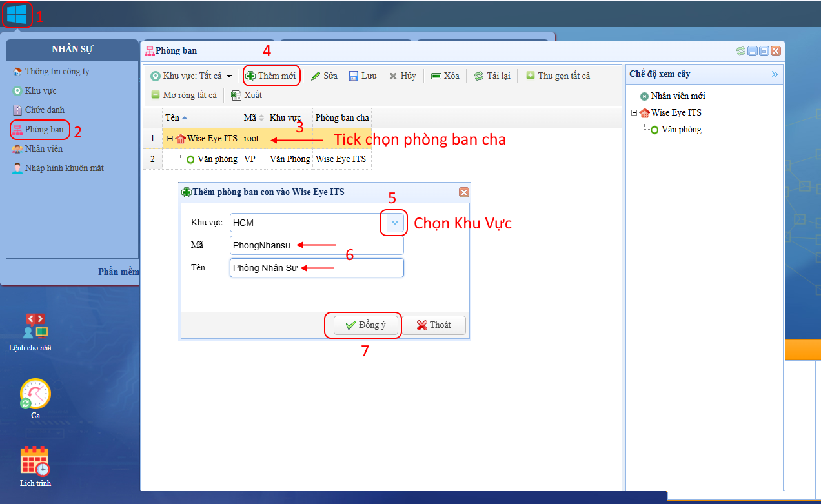Open the Khu vực combo box arrow
Viewport: 821px width, 504px height.
396,223
